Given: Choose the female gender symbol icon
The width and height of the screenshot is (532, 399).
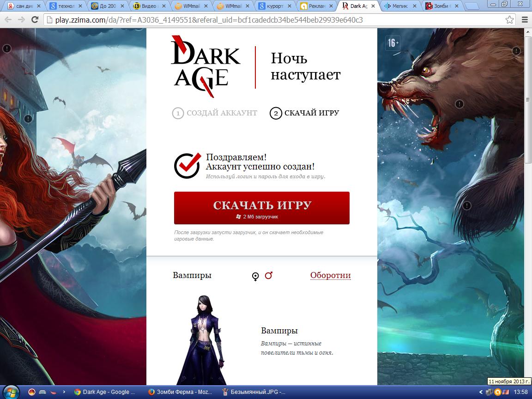Looking at the screenshot, I should coord(255,277).
